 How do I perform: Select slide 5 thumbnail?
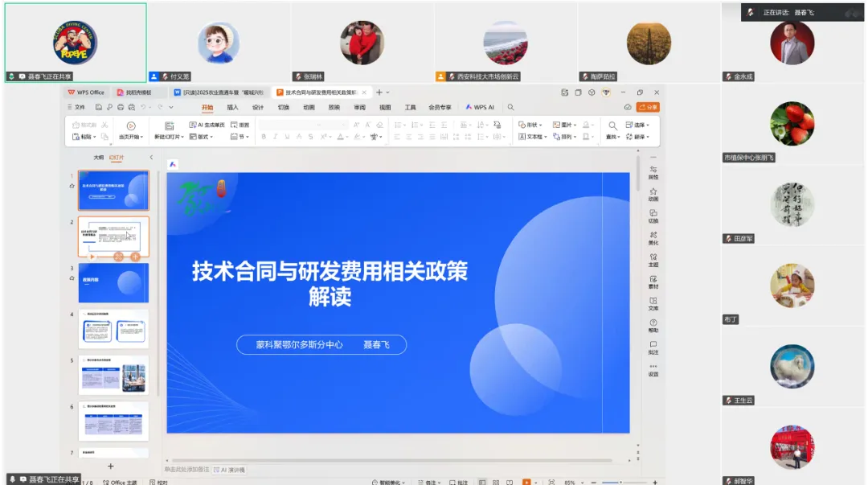click(x=113, y=376)
